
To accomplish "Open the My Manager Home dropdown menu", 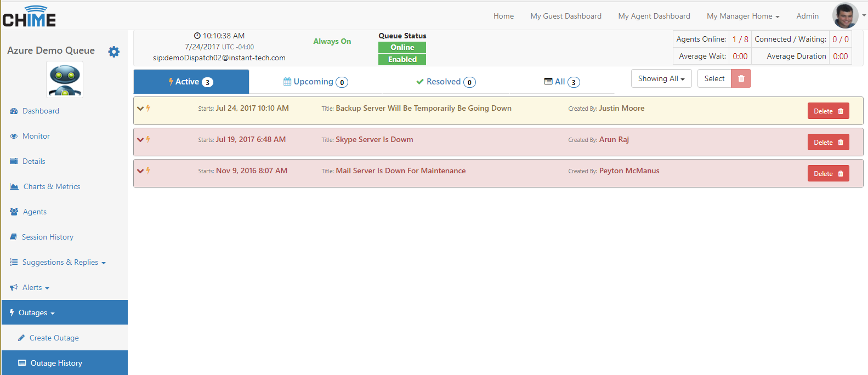I will 743,16.
